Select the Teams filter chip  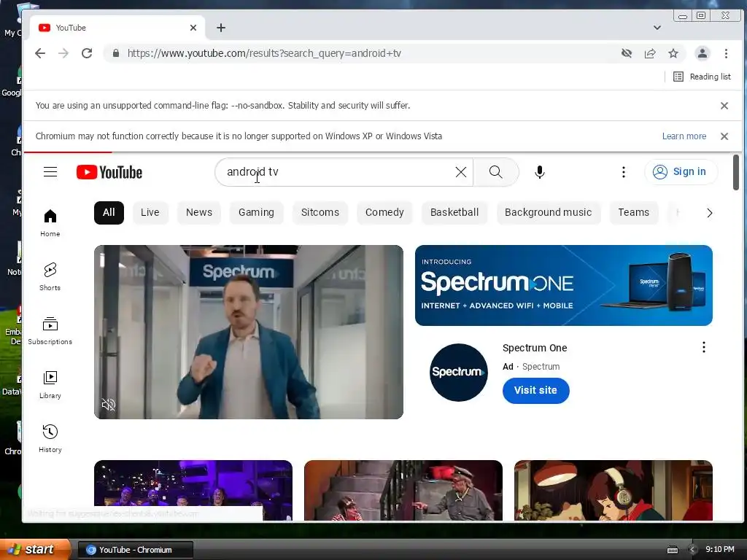tap(634, 212)
